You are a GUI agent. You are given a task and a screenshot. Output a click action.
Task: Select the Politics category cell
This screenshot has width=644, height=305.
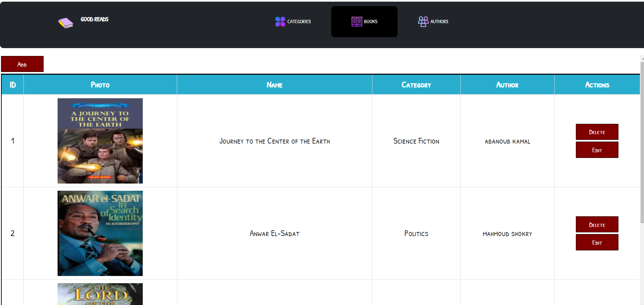(x=416, y=234)
